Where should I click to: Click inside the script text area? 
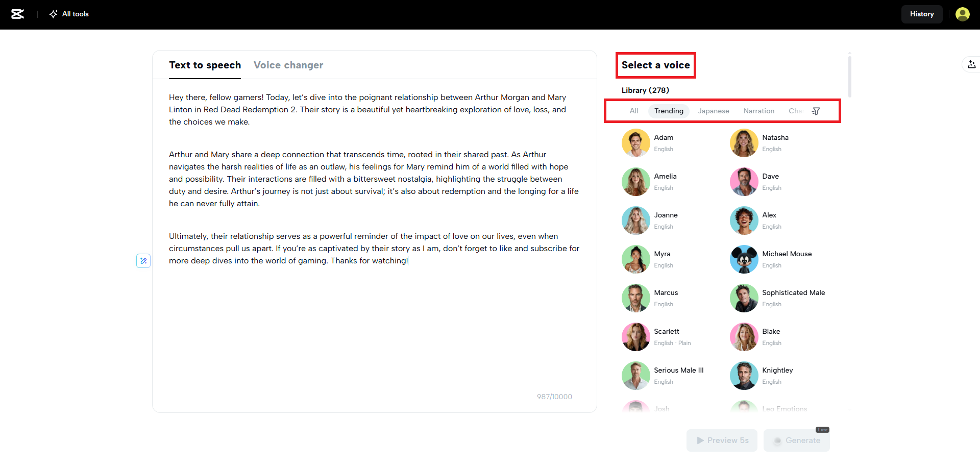click(374, 327)
